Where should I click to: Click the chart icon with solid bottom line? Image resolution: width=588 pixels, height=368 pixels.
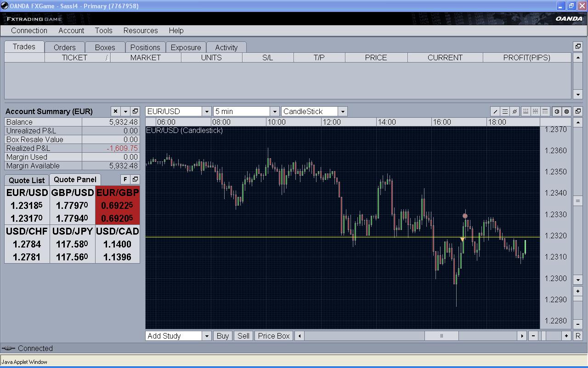pyautogui.click(x=526, y=111)
